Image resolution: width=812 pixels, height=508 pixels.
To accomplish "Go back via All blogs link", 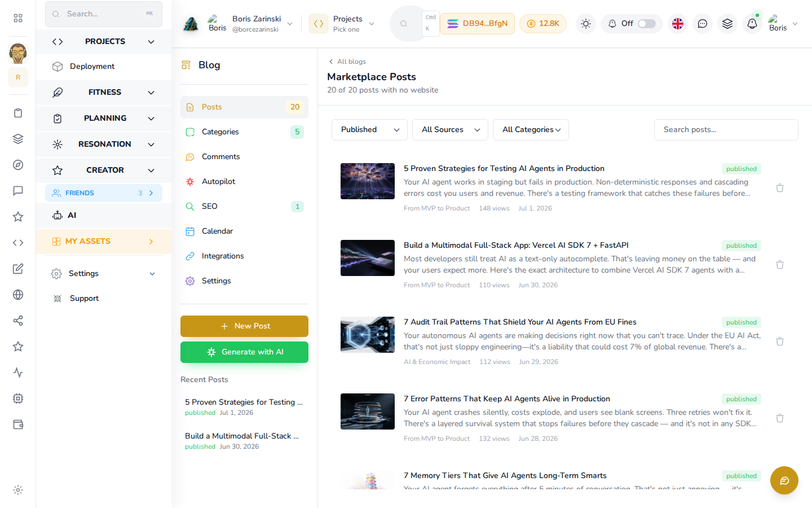I will click(347, 62).
